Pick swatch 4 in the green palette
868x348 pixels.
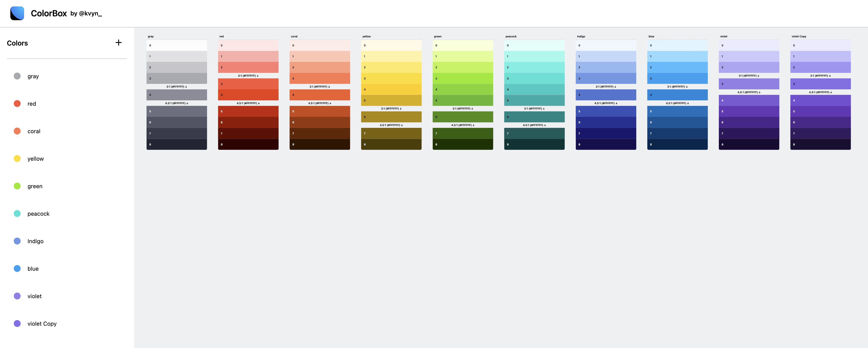coord(462,89)
